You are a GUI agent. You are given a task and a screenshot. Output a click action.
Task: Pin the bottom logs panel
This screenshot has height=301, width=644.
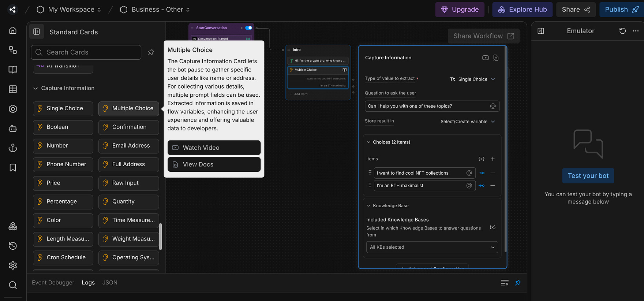(518, 283)
